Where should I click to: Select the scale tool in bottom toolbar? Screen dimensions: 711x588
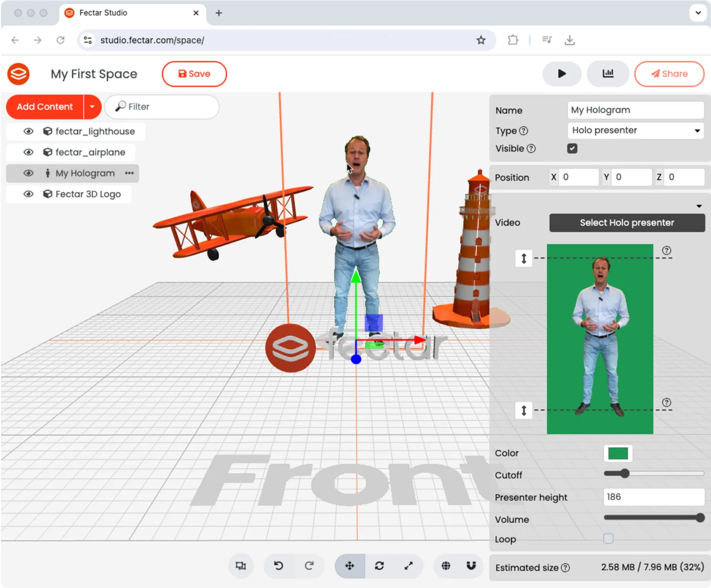(x=408, y=566)
